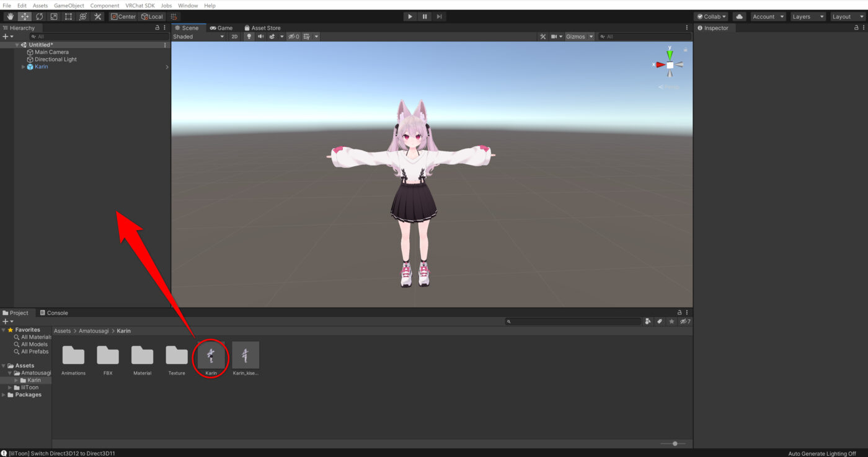Open the Layers dropdown
The height and width of the screenshot is (457, 868).
tap(807, 17)
